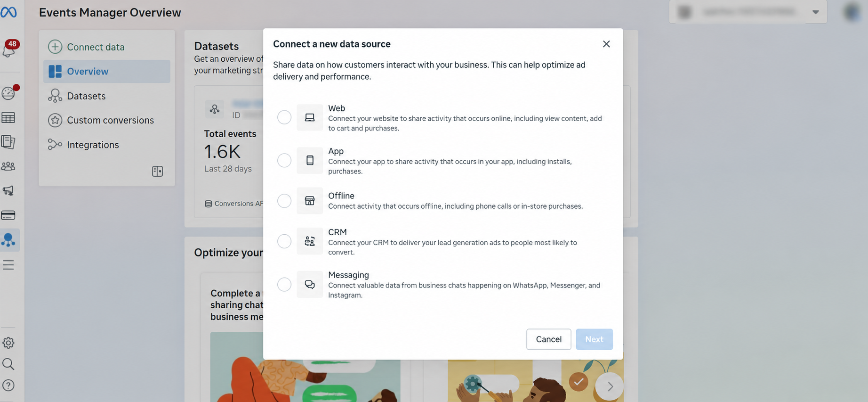Viewport: 868px width, 402px height.
Task: Open the Help question mark icon
Action: click(x=8, y=386)
